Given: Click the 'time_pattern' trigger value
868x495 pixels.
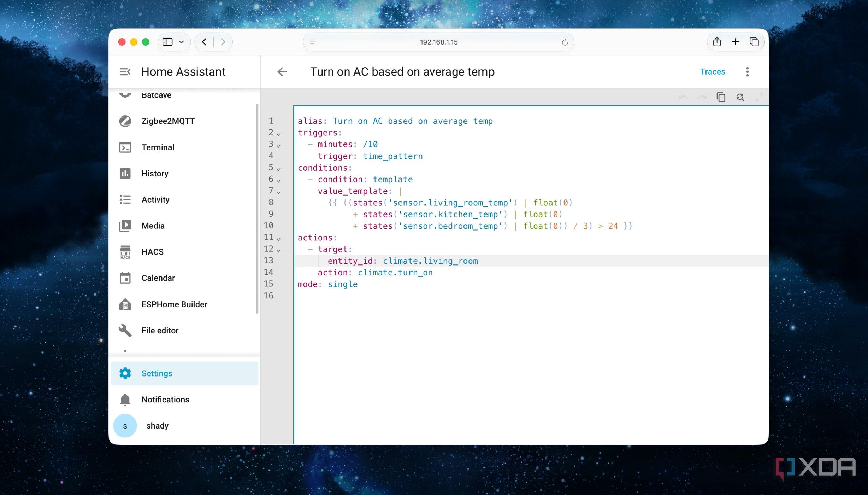Looking at the screenshot, I should point(393,156).
